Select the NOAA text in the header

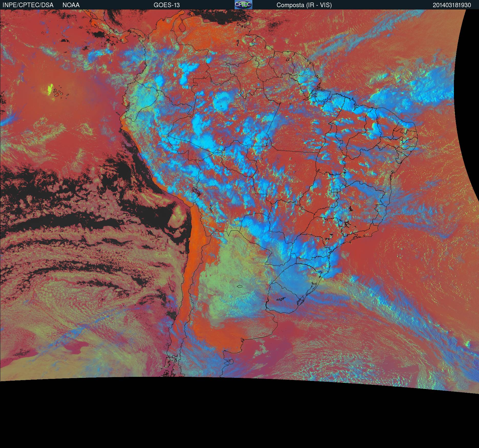71,5
